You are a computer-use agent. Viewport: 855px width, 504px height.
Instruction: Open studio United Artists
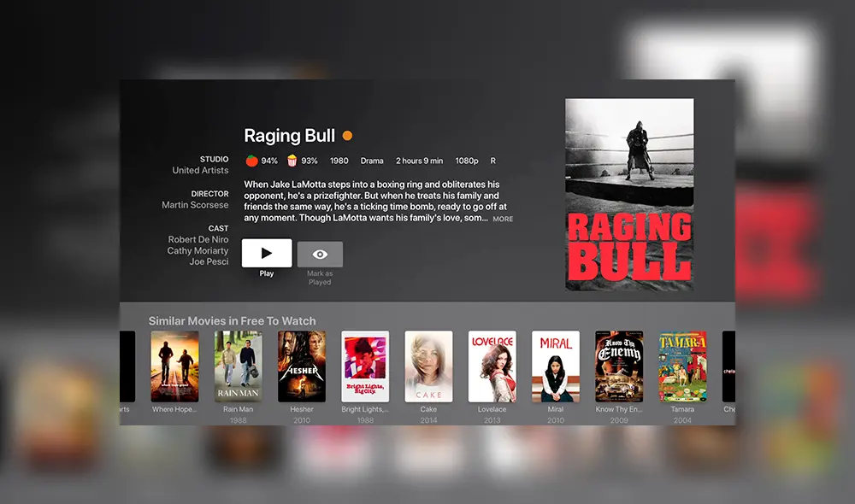tap(203, 170)
